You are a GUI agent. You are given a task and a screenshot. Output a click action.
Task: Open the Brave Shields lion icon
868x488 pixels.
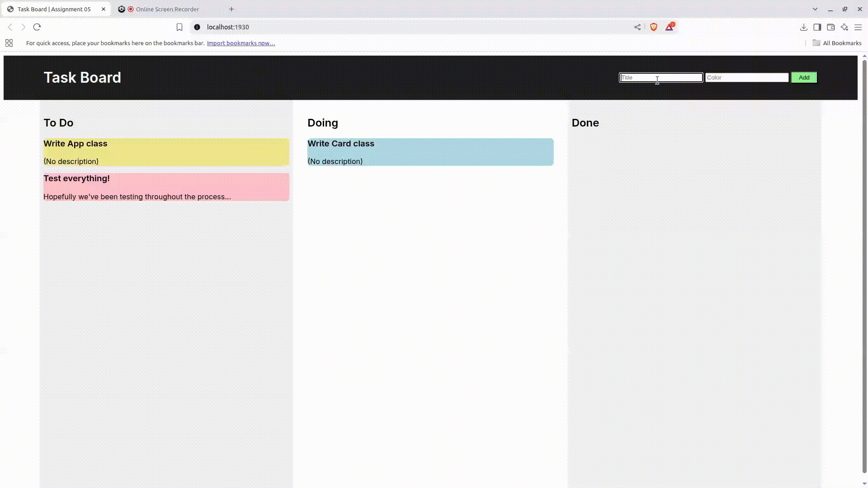(x=653, y=27)
